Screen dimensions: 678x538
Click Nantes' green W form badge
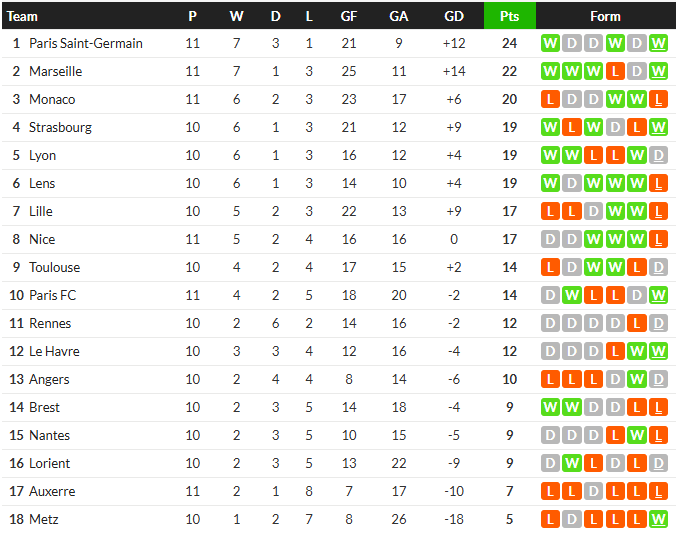636,435
